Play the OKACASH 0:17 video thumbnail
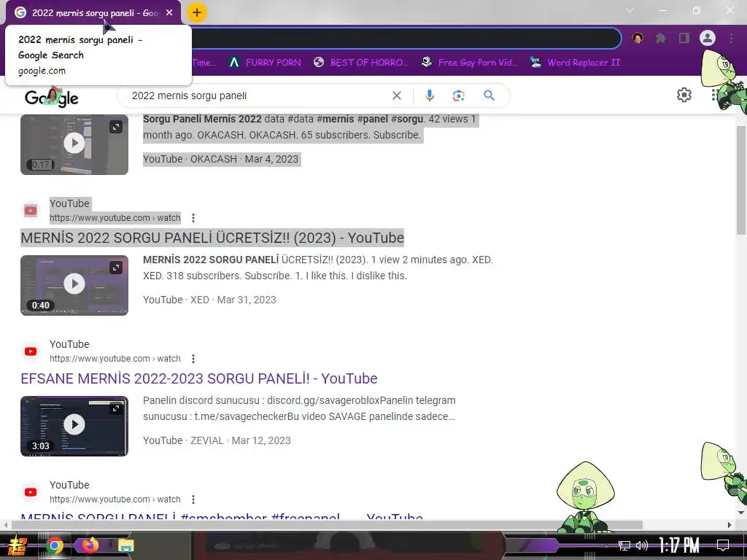Screen dimensions: 747x560 74,144
